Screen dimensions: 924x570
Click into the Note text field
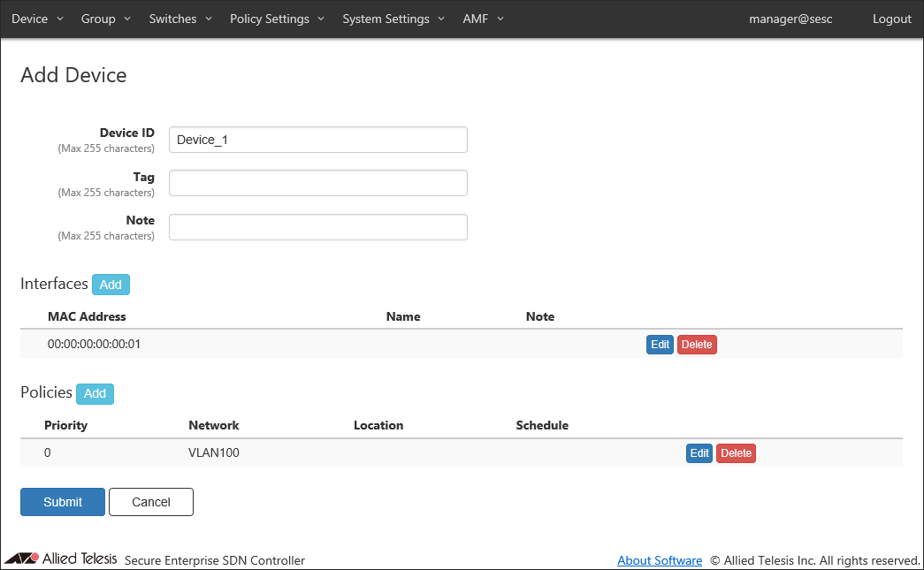click(x=317, y=227)
